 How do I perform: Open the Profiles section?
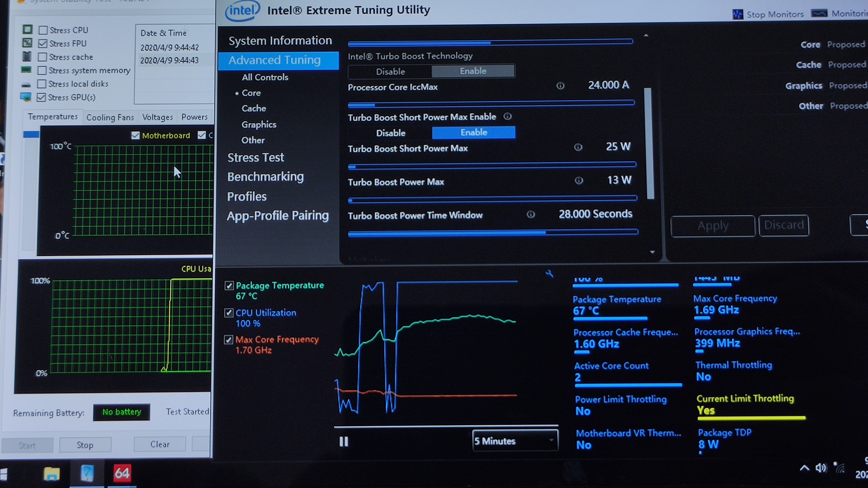[247, 197]
